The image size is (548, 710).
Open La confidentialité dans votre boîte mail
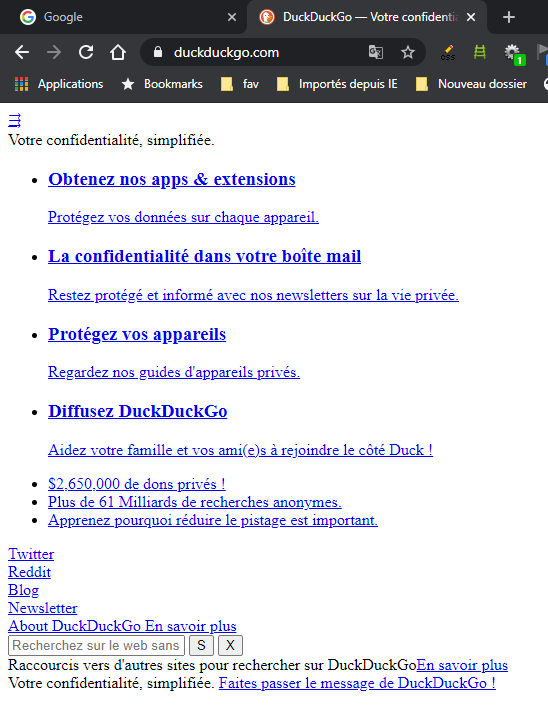(x=204, y=256)
